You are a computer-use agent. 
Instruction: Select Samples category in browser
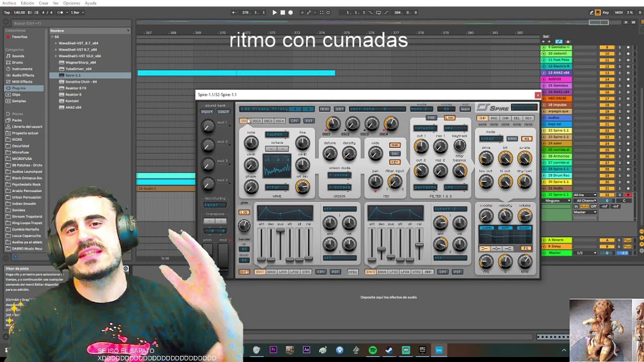click(x=19, y=101)
